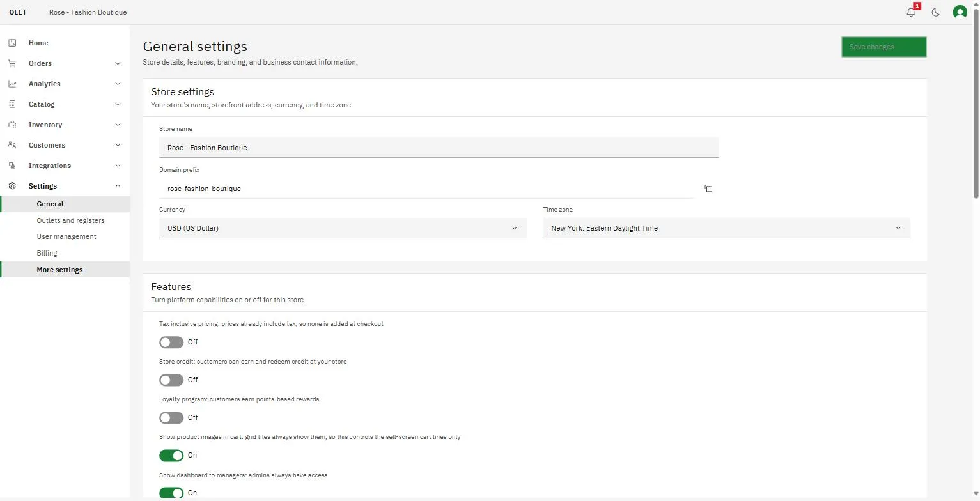This screenshot has height=501, width=980.
Task: Click the General settings heading
Action: click(195, 46)
